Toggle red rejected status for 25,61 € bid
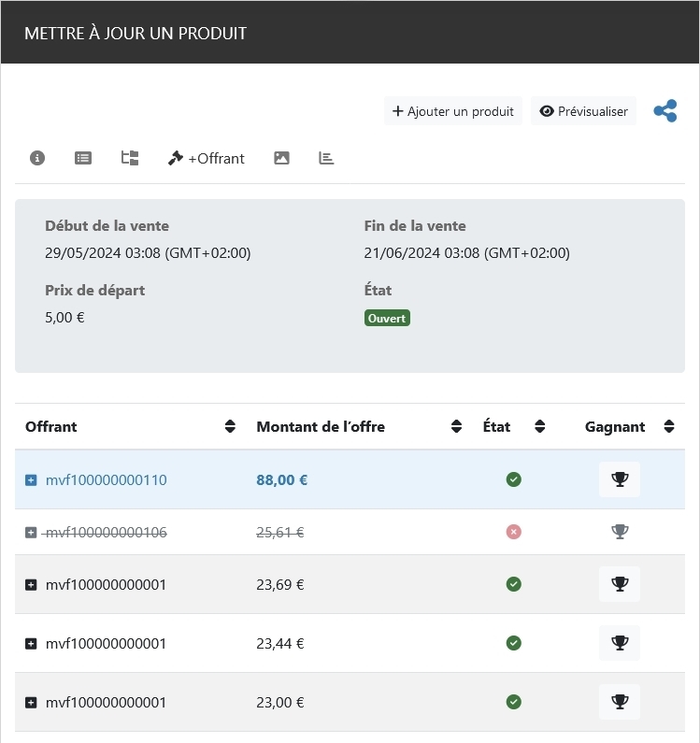Screen dimensions: 700x743 [513, 532]
